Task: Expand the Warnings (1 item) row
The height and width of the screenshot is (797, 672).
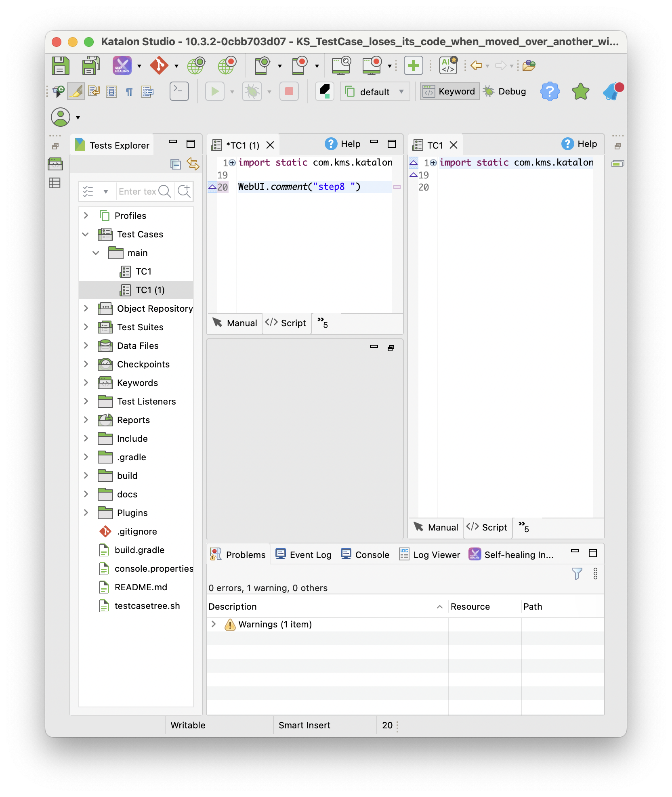Action: (x=214, y=624)
